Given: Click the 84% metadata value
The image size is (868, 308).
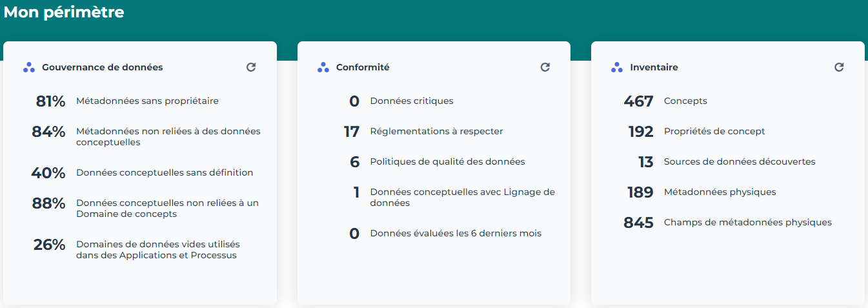Looking at the screenshot, I should point(48,132).
